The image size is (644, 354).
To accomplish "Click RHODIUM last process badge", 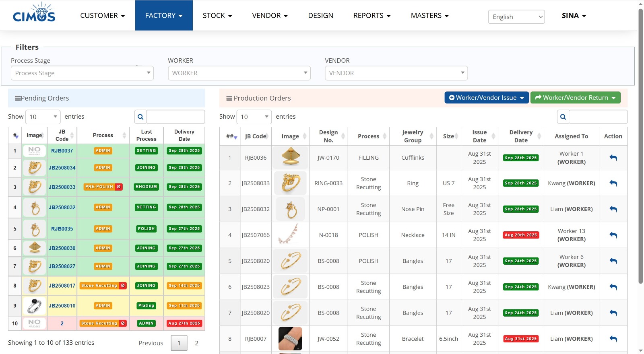I will [147, 187].
